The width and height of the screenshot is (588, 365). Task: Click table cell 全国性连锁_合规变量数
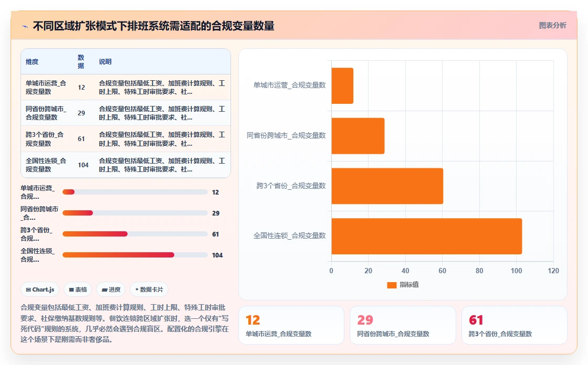tap(46, 165)
